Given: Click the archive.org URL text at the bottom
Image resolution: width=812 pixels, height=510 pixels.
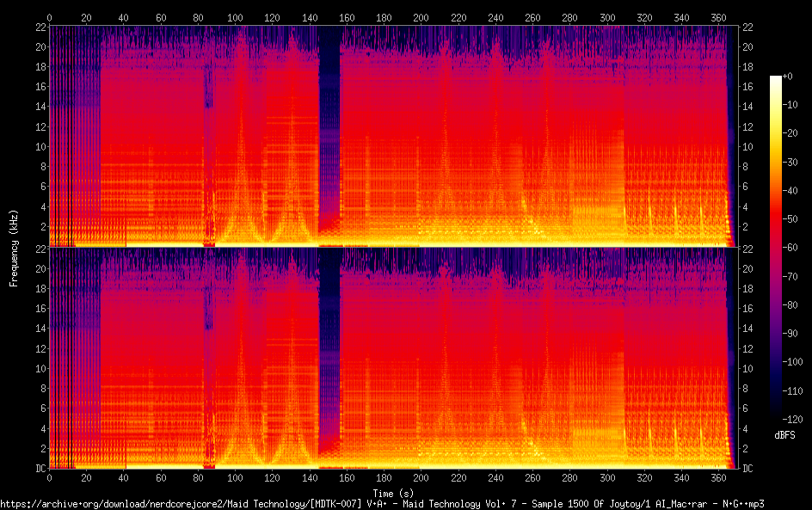Looking at the screenshot, I should pos(382,503).
